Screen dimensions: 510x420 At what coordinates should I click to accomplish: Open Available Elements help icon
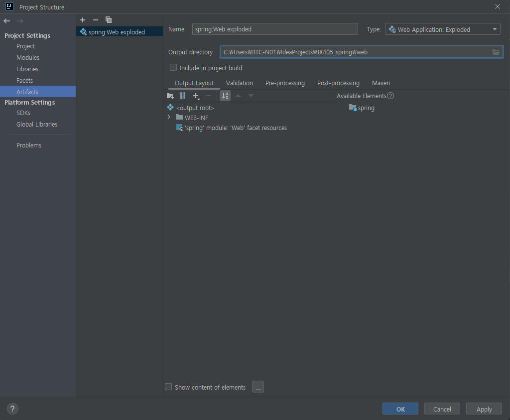[x=390, y=96]
